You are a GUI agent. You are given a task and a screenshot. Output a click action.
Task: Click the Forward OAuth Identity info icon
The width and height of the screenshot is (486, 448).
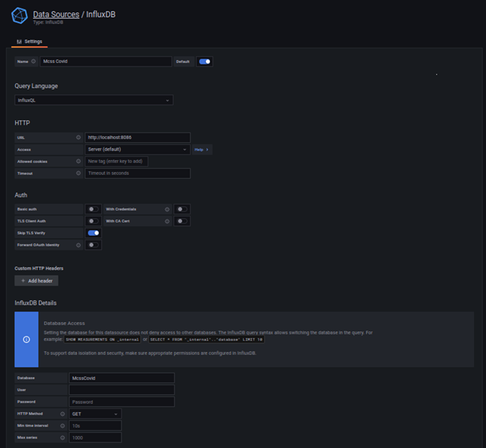click(78, 245)
